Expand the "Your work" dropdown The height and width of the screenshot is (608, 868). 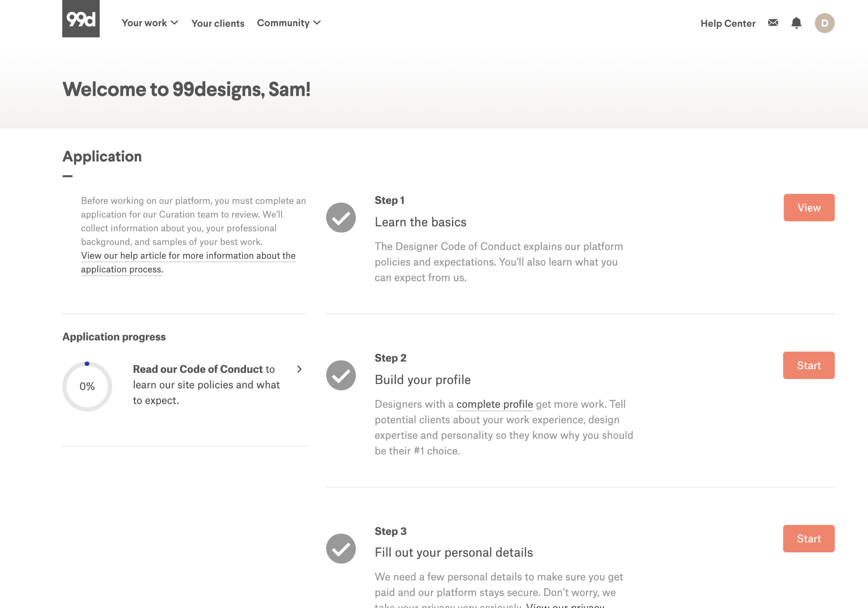tap(149, 23)
